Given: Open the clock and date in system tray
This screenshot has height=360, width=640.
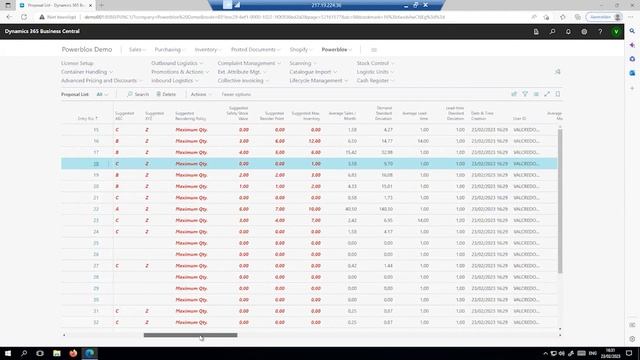Looking at the screenshot, I should coord(610,353).
